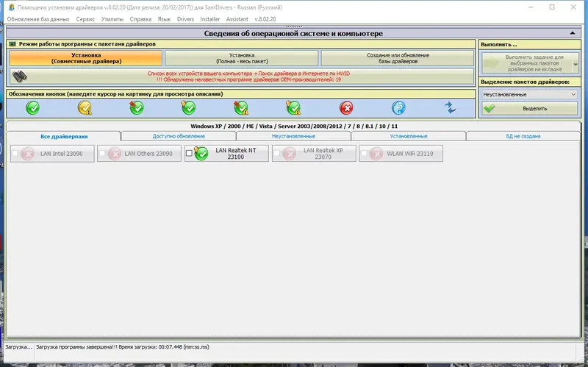Click small chip icon beside Режим работы header
The image size is (588, 367).
(x=12, y=44)
